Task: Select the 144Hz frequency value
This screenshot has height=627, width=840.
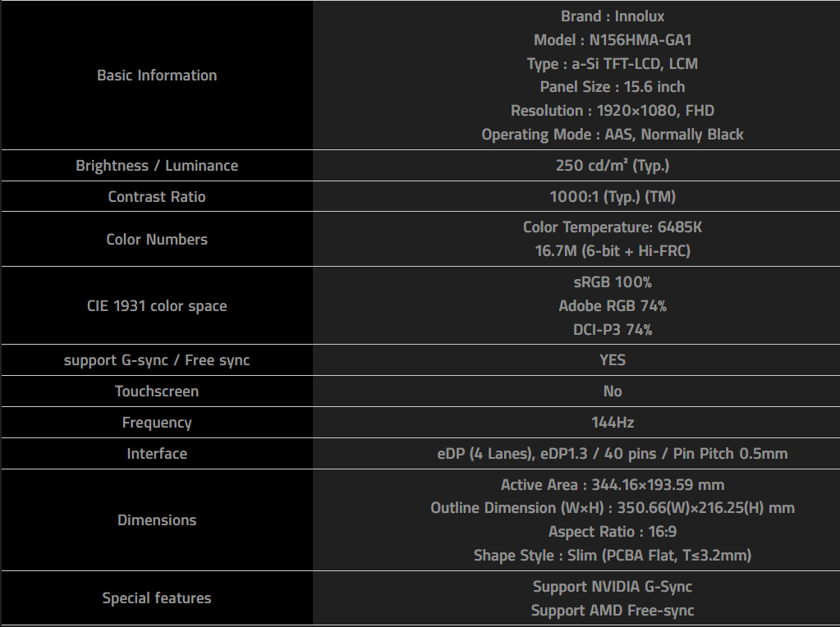Action: pos(613,423)
